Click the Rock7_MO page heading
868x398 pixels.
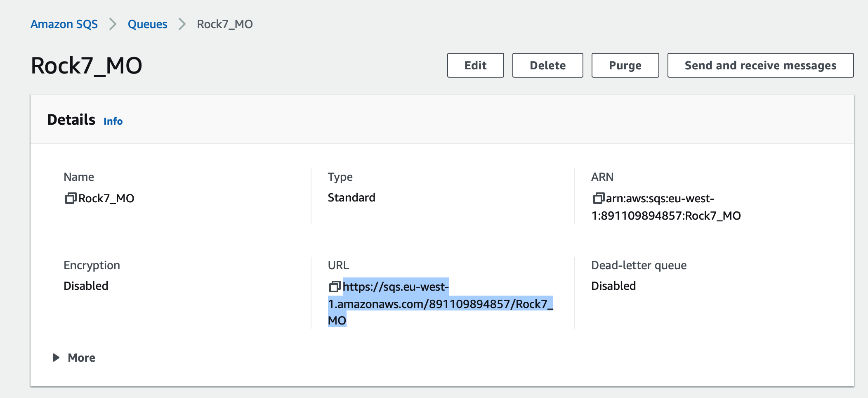(87, 66)
